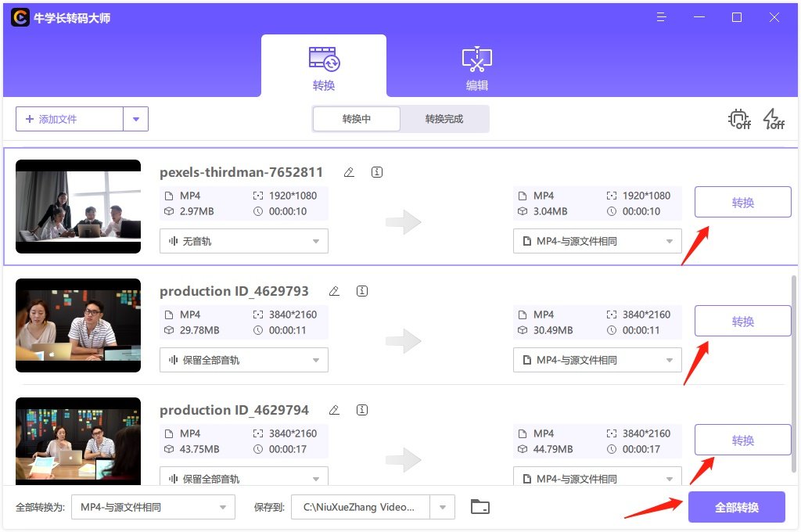Enable high-speed conversion via the lightning icon
Screen dimensions: 801x532
(x=773, y=119)
